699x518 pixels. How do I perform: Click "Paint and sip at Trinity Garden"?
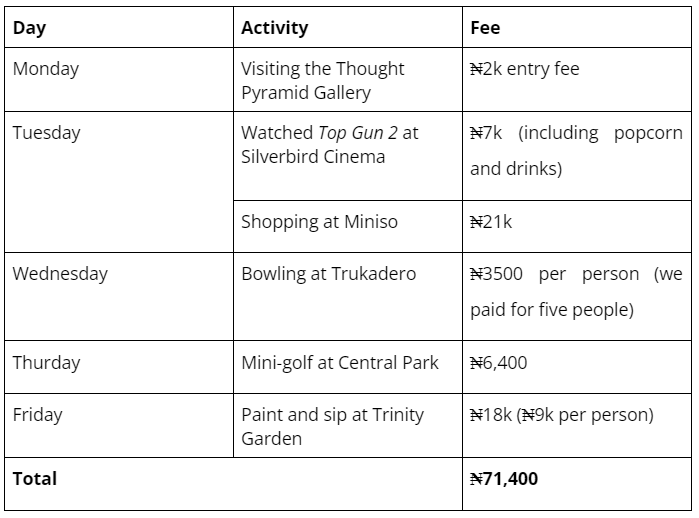332,426
